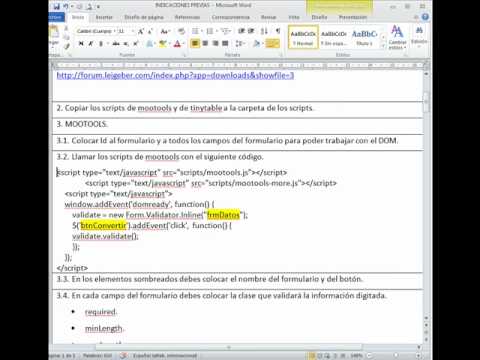Click the proofing errors icon in status bar
The width and height of the screenshot is (480, 360).
(x=124, y=356)
